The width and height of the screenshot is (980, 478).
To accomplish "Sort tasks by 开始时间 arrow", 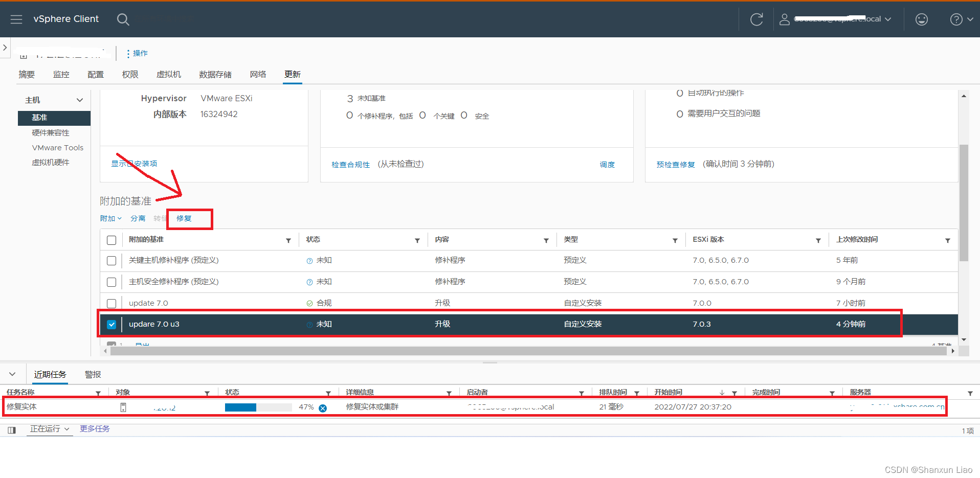I will (x=722, y=393).
